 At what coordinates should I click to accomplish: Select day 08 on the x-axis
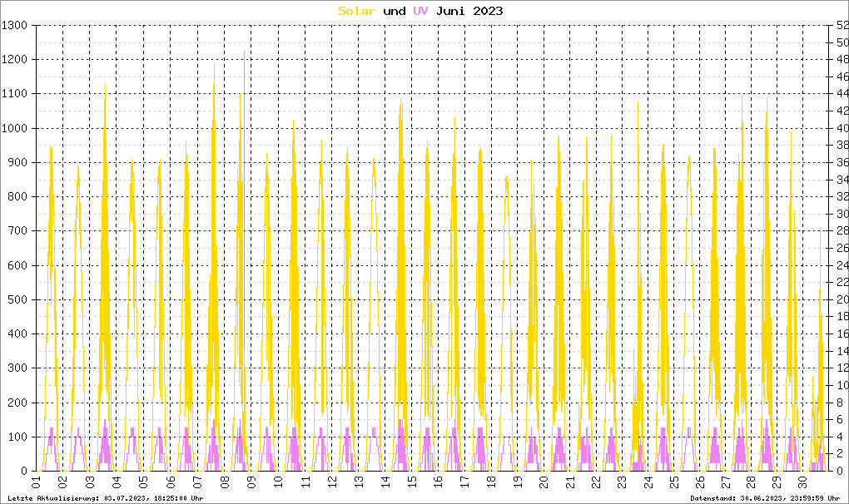(224, 482)
